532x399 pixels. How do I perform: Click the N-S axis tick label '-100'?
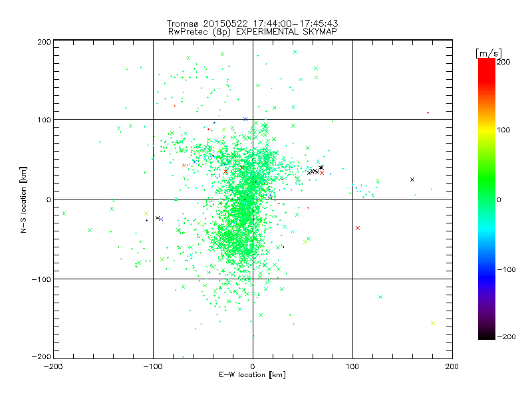[41, 279]
